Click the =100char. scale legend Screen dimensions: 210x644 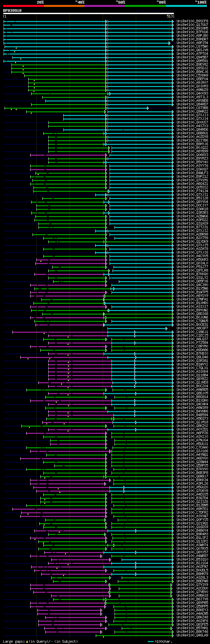click(x=160, y=641)
